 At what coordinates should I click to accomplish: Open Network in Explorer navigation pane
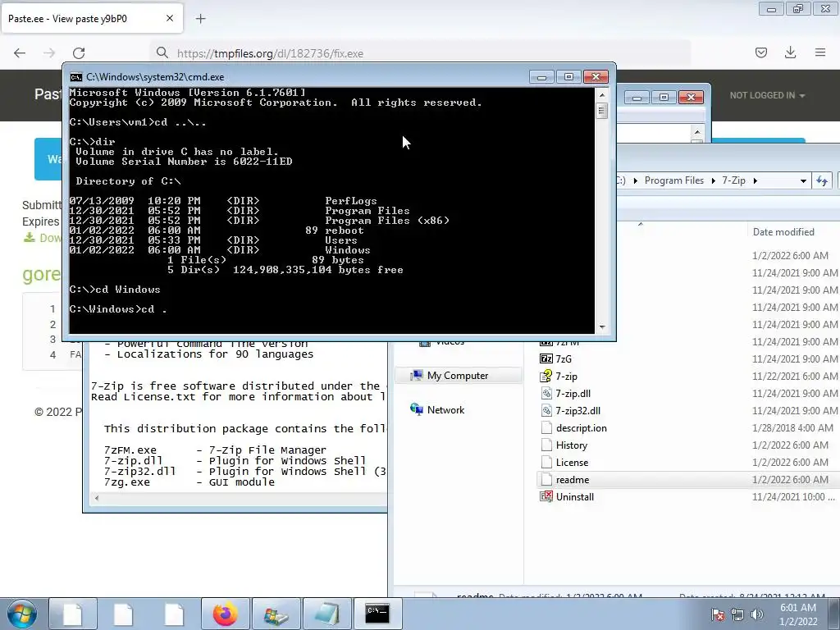(445, 410)
